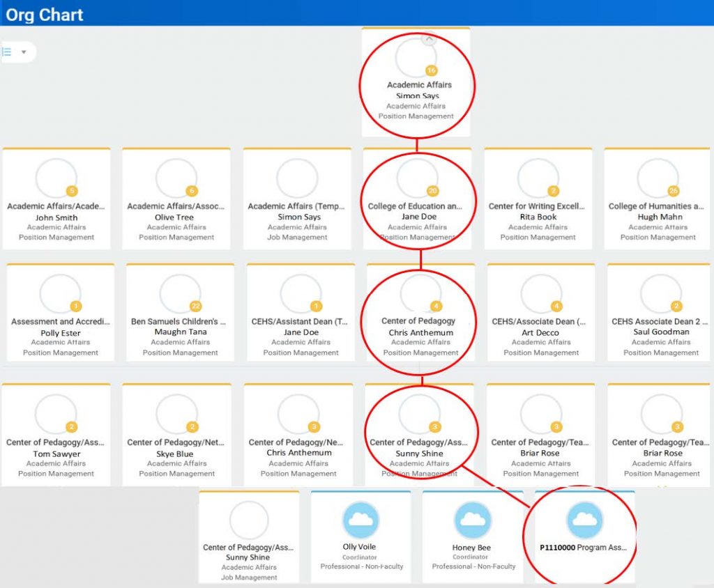Click the P1110000 Program Assistant position label
The width and height of the screenshot is (714, 588).
pyautogui.click(x=583, y=548)
